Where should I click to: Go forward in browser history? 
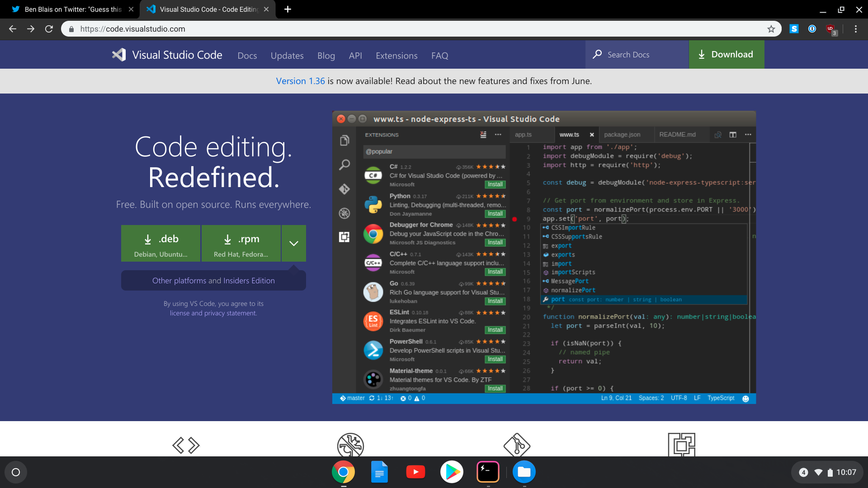pyautogui.click(x=31, y=29)
